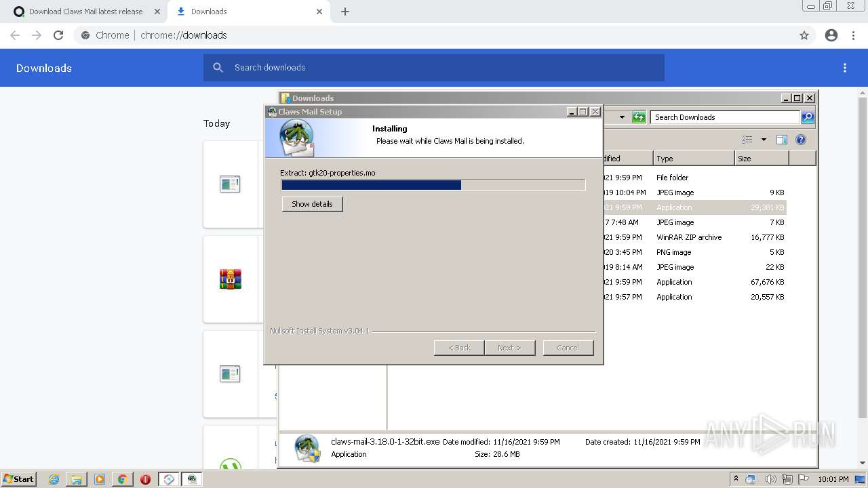Image resolution: width=868 pixels, height=488 pixels.
Task: Select the 9 KB JPEG image row
Action: point(694,192)
